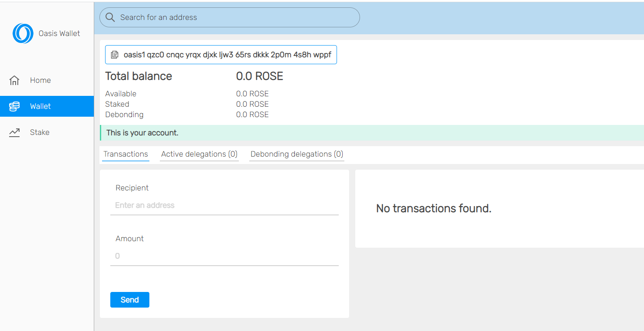Click the Total balance label
This screenshot has width=644, height=331.
point(139,76)
